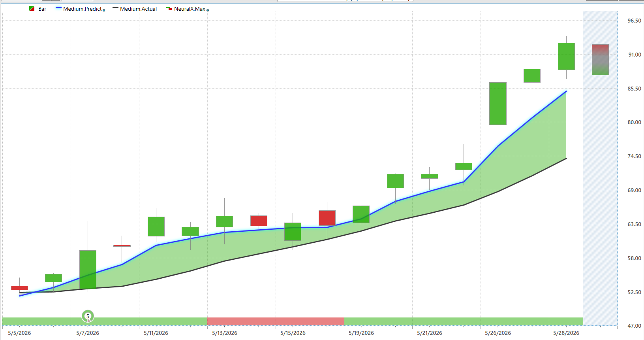Image resolution: width=644 pixels, height=340 pixels.
Task: Click the blue Medium.Predict legend line swatch
Action: pos(58,8)
